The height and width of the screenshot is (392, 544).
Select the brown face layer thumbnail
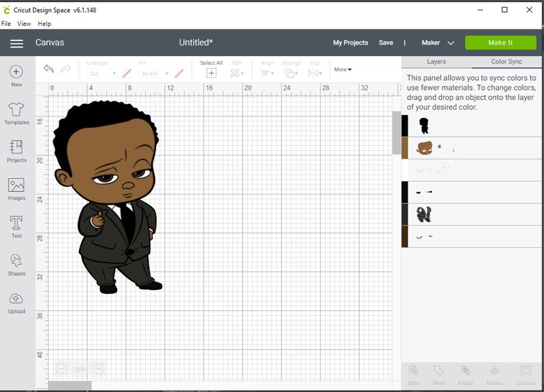point(424,148)
